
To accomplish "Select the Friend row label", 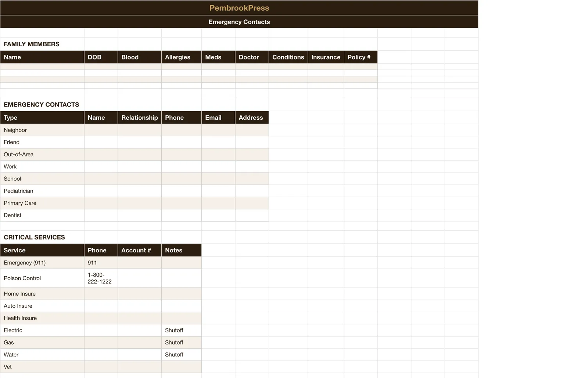I will pyautogui.click(x=42, y=142).
